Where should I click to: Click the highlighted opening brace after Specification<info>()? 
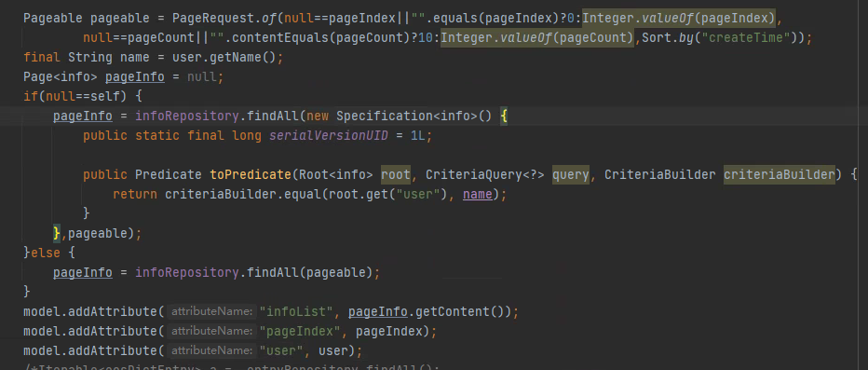504,116
